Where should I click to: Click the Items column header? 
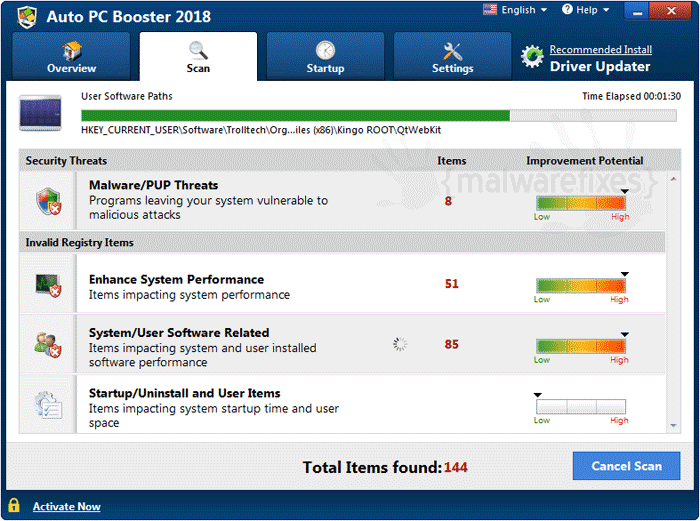tap(451, 161)
